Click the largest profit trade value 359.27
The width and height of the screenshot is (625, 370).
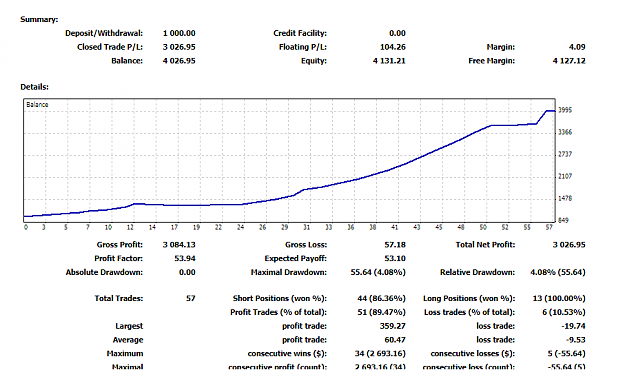[x=393, y=326]
